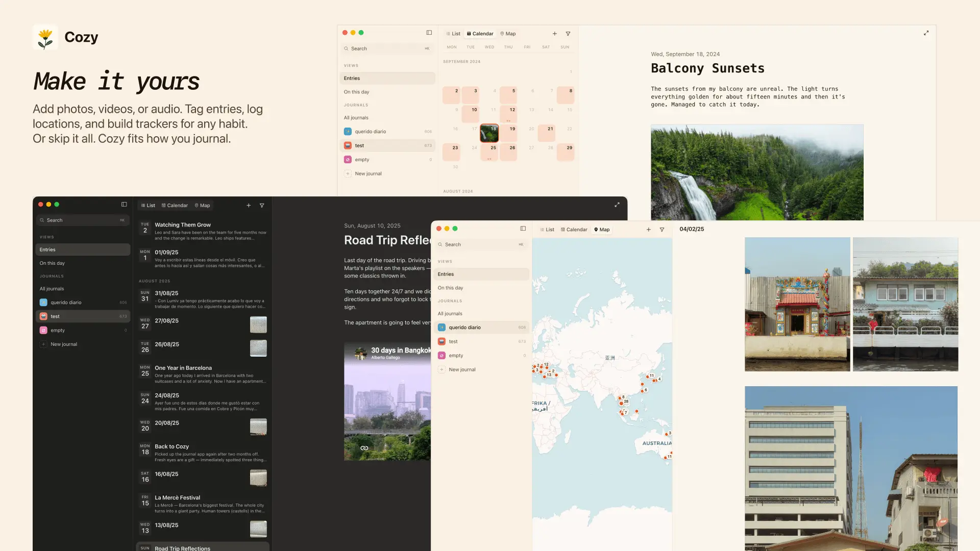980x551 pixels.
Task: Click link icon on 30 days in Bangkok card
Action: (x=364, y=448)
